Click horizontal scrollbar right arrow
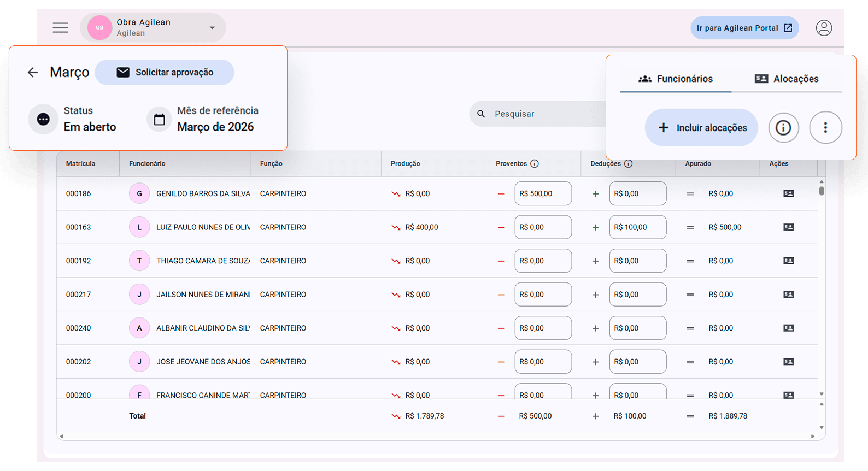Screen dimensions: 868x471 tap(813, 436)
